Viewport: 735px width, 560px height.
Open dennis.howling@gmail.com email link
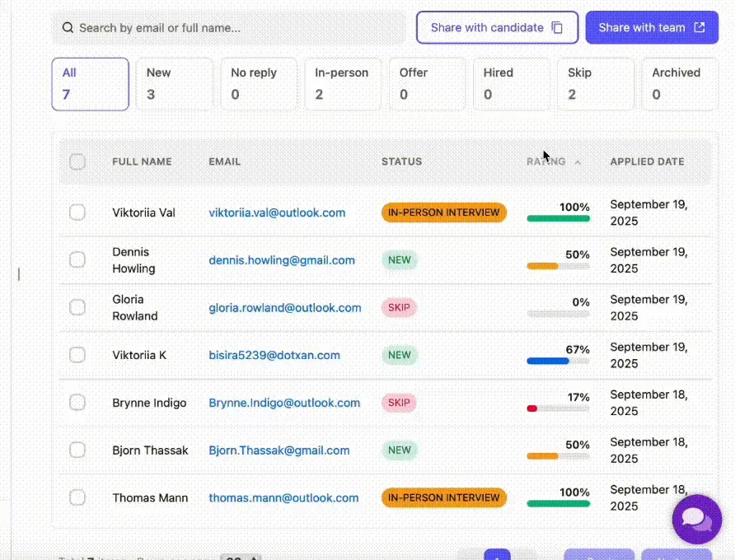pos(282,259)
